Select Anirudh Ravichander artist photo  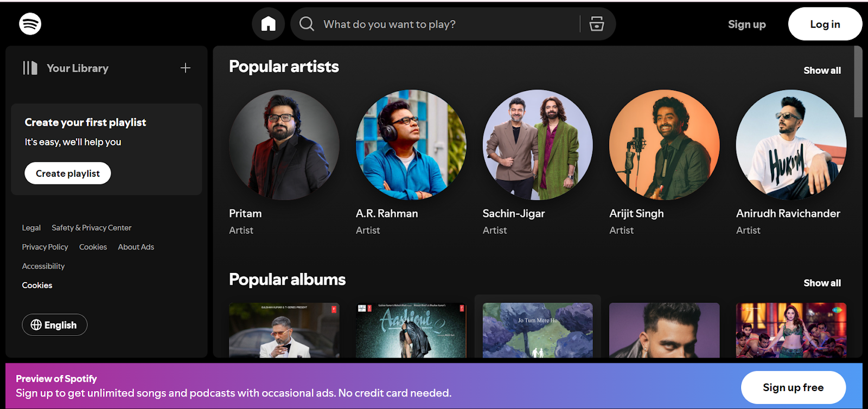tap(791, 145)
